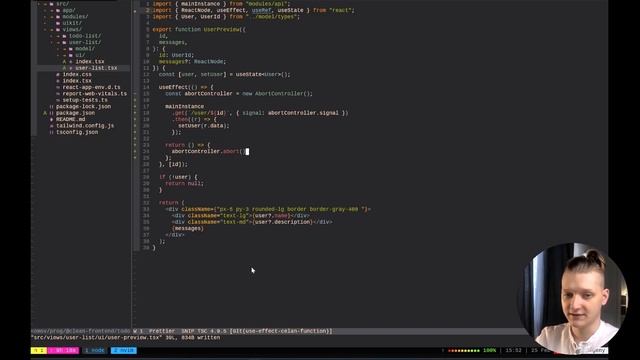Click the folder icon beside model/
Image resolution: width=640 pixels, height=360 pixels.
(x=71, y=49)
